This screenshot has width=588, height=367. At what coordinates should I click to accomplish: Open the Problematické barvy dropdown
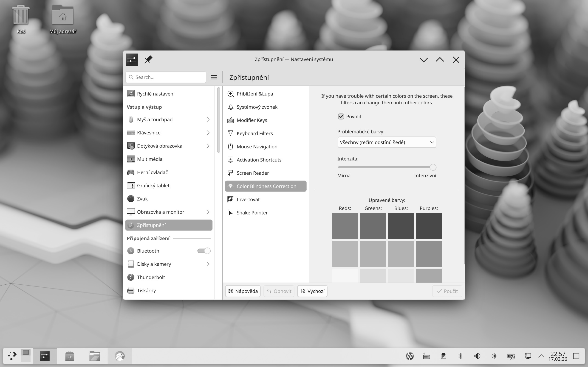387,142
